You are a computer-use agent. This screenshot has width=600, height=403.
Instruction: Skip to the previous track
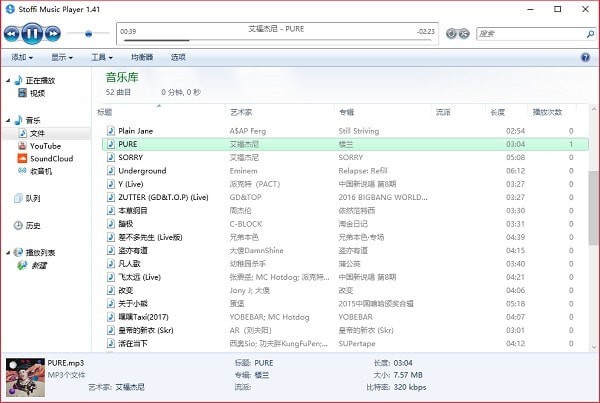[x=13, y=33]
